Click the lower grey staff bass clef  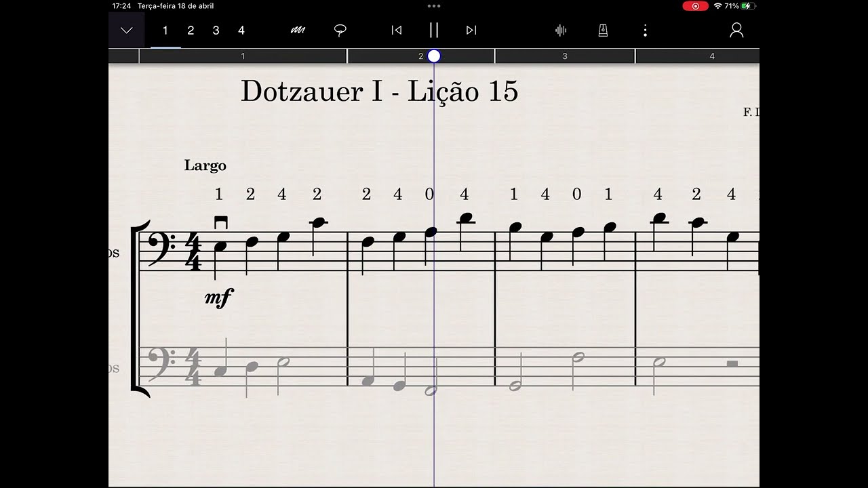point(162,365)
